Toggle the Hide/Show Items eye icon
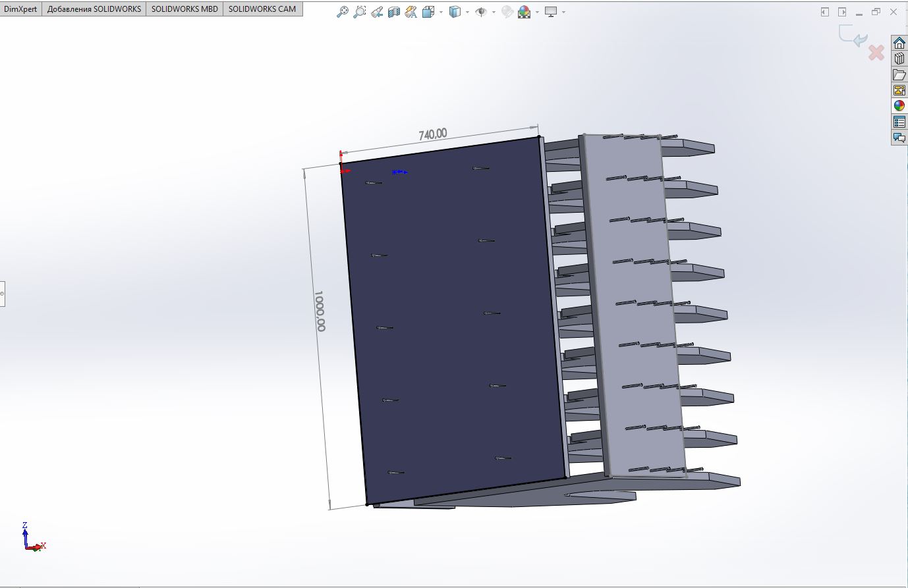 coord(481,12)
